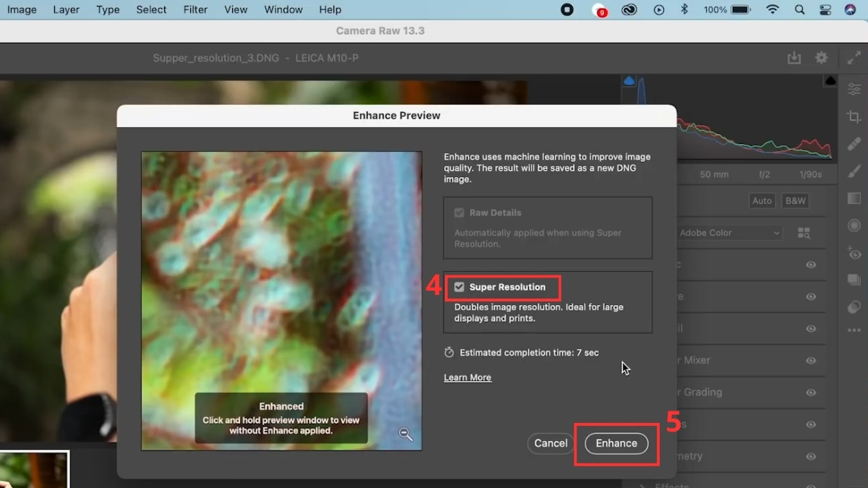This screenshot has width=868, height=488.
Task: Select the Edit sliders tool in sidebar
Action: click(x=854, y=89)
